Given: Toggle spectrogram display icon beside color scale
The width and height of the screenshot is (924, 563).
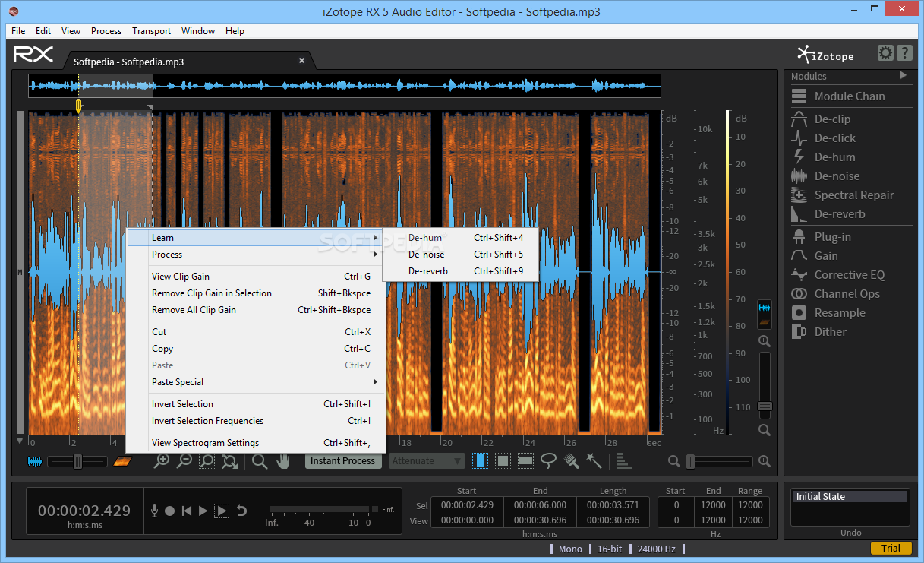Looking at the screenshot, I should (x=765, y=322).
